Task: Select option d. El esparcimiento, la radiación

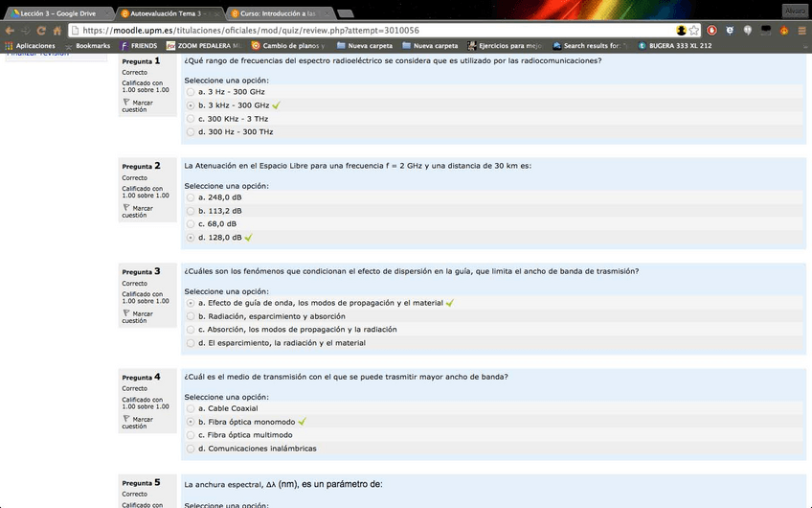Action: click(191, 342)
